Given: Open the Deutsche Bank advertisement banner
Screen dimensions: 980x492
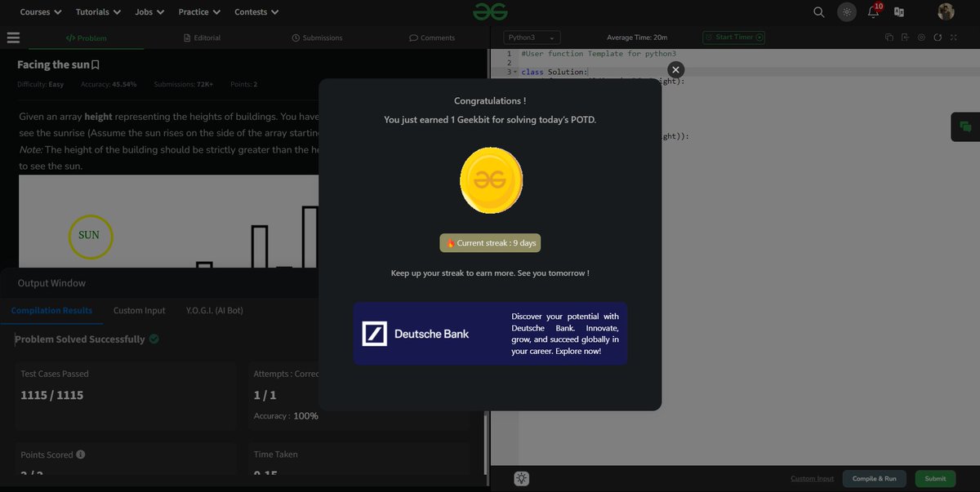Looking at the screenshot, I should click(490, 333).
